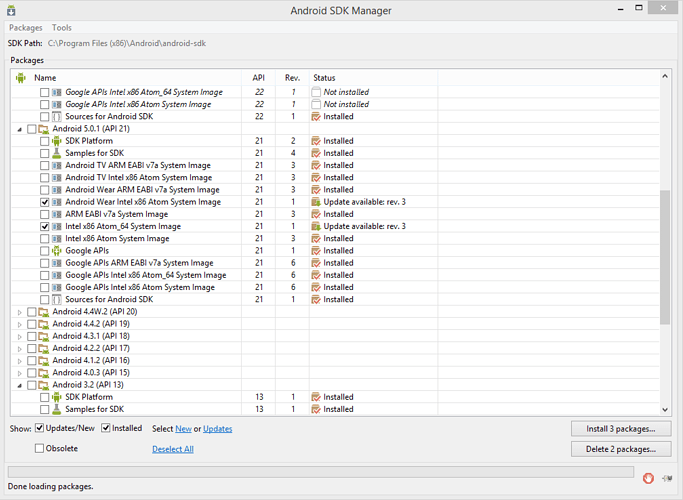Open the Tools menu

point(61,27)
